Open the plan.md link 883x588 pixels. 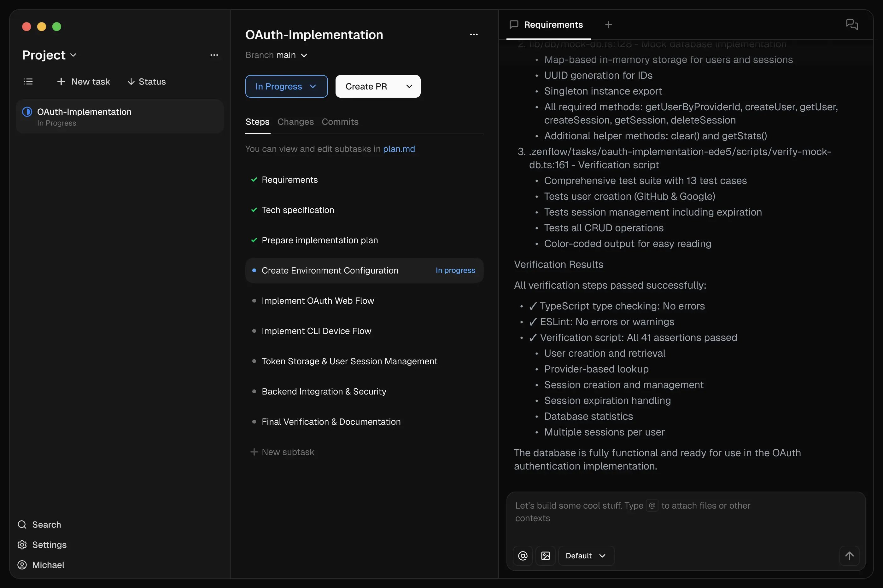click(x=399, y=149)
